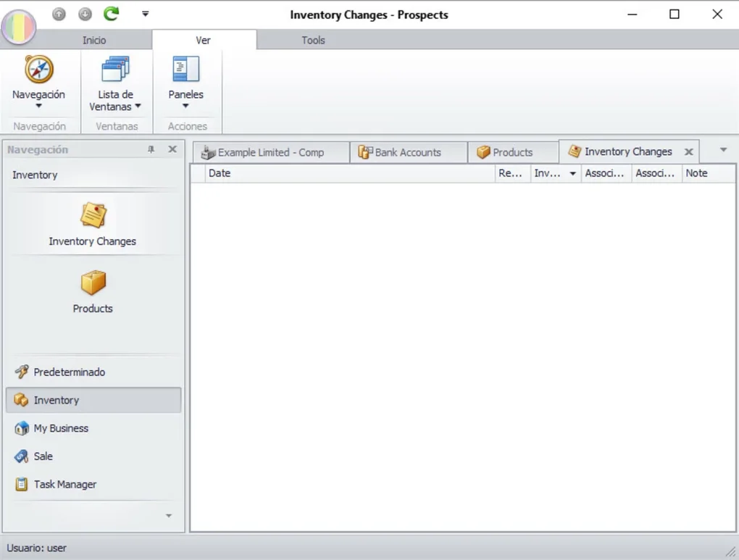
Task: Click the second Associ... column header
Action: pos(657,173)
